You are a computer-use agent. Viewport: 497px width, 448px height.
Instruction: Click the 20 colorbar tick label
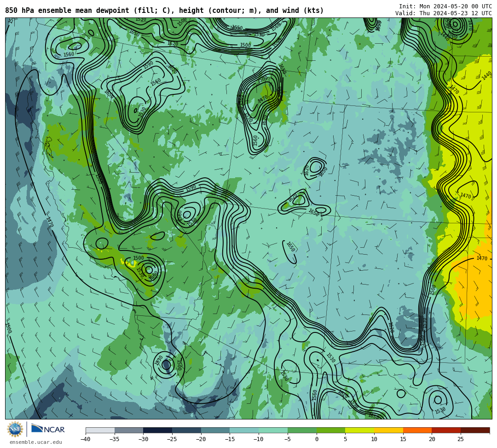432,439
